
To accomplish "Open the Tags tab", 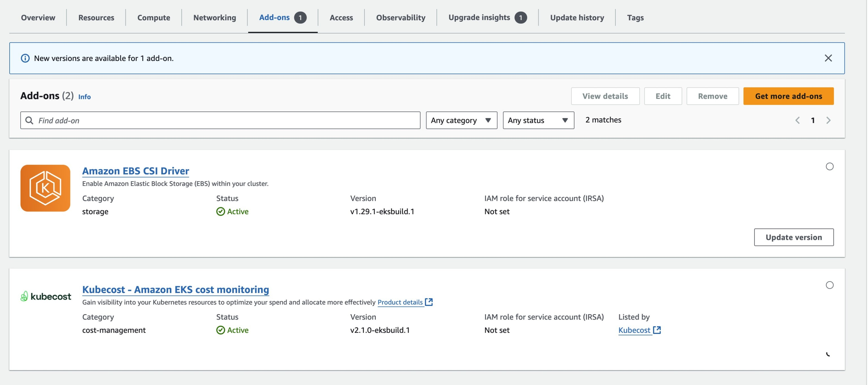I will [x=635, y=17].
